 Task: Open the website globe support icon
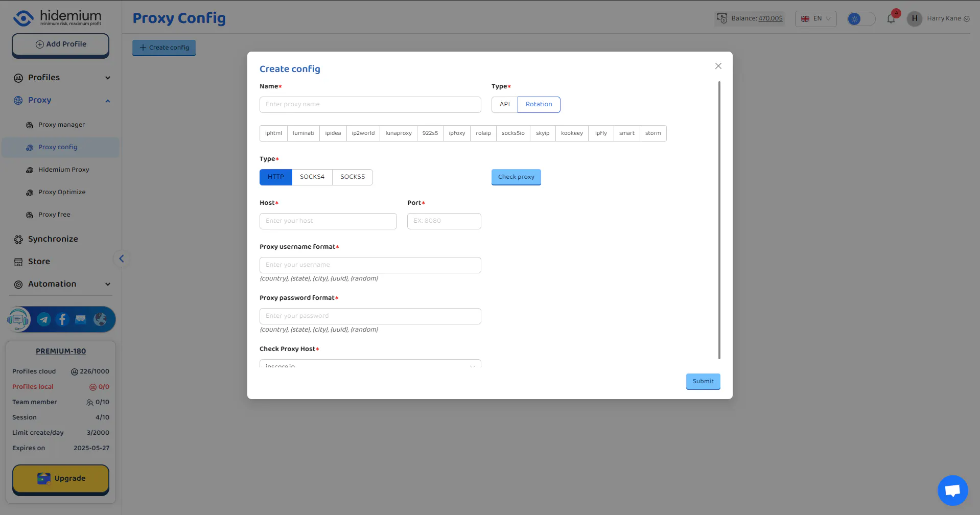[100, 319]
